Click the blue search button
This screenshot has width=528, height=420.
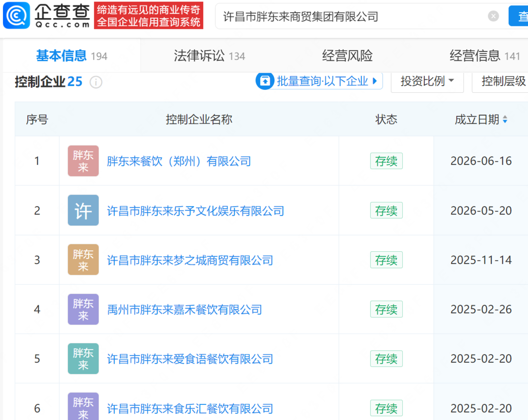pyautogui.click(x=518, y=16)
